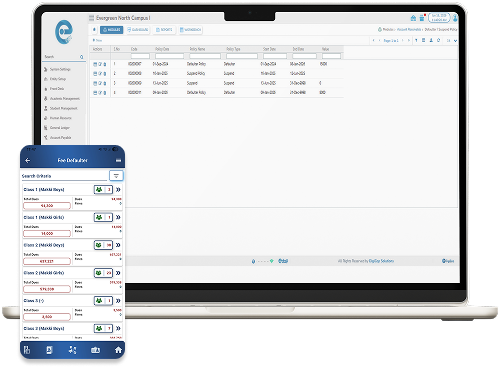Click the search magnifier in the sidebar
The width and height of the screenshot is (501, 367).
tap(82, 57)
